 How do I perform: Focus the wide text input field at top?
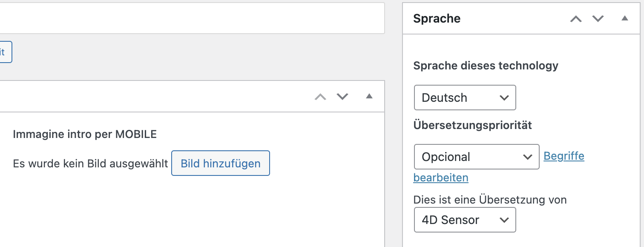click(x=192, y=18)
